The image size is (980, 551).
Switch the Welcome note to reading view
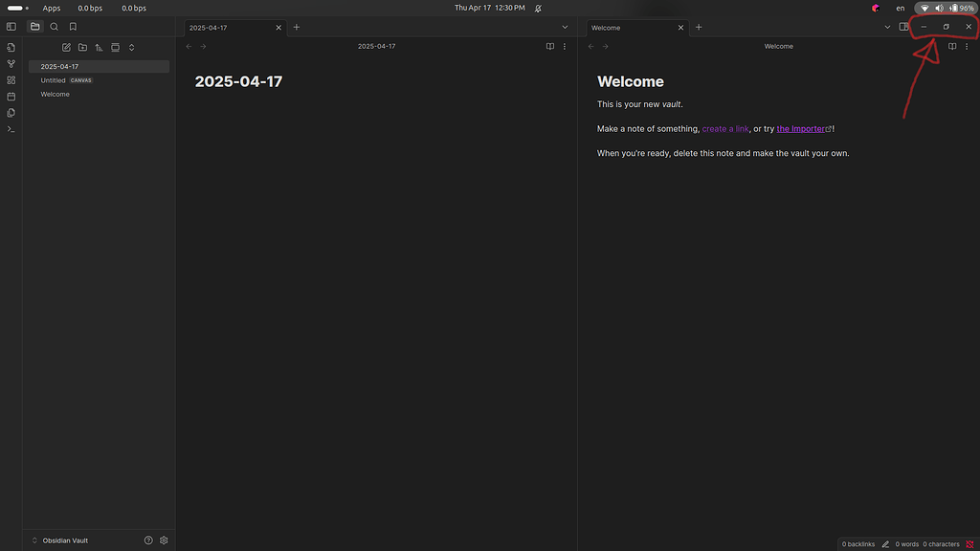952,45
